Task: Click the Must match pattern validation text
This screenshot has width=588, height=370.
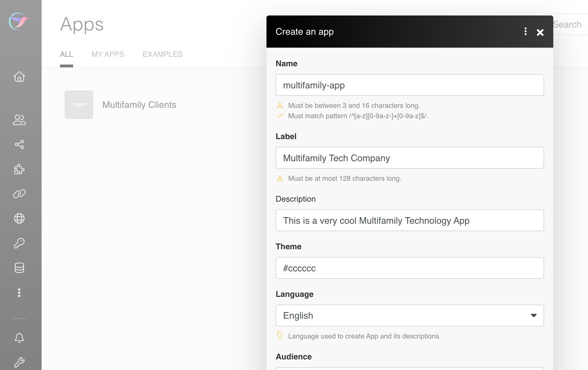Action: pos(358,116)
